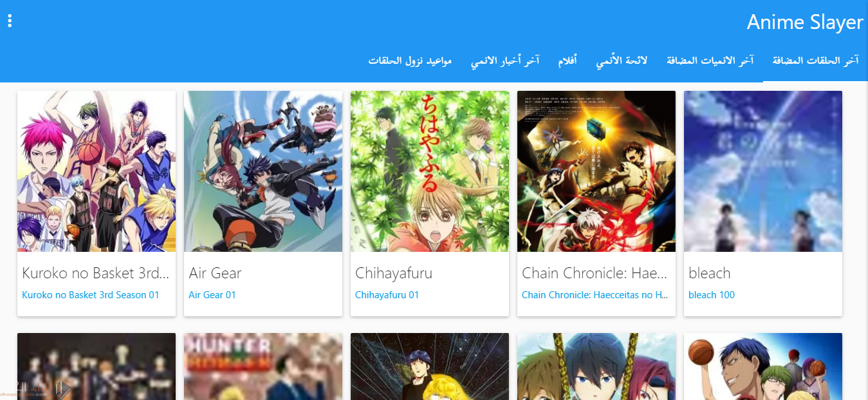The height and width of the screenshot is (400, 868).
Task: Select the Chihayafuru poster with green leaves
Action: tap(430, 171)
